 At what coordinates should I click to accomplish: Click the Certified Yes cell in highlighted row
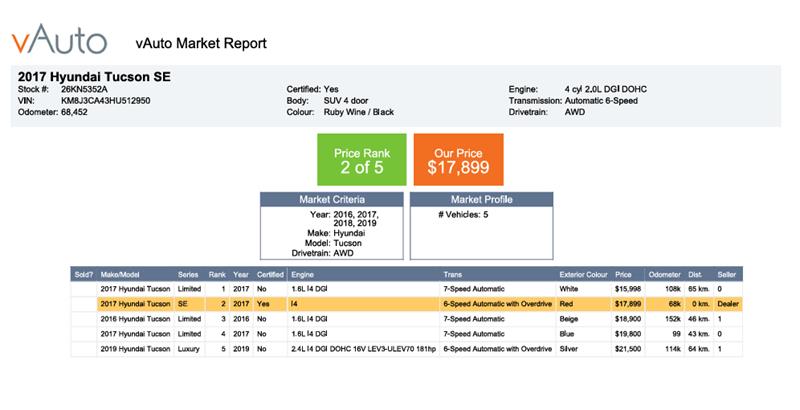tap(263, 304)
